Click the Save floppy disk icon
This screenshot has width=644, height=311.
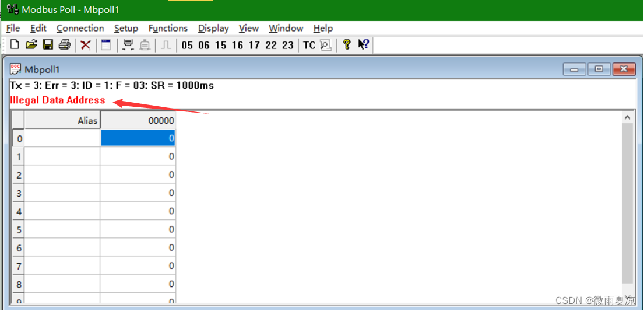coord(48,44)
